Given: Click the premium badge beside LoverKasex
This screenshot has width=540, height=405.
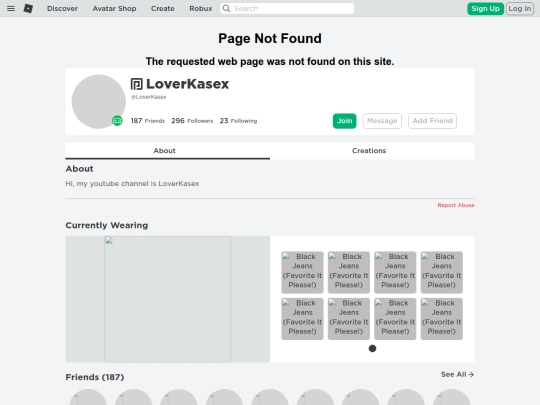Looking at the screenshot, I should 137,84.
